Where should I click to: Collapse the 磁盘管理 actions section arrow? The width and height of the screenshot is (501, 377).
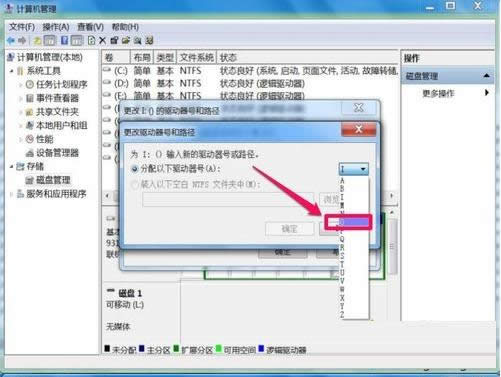(x=486, y=76)
